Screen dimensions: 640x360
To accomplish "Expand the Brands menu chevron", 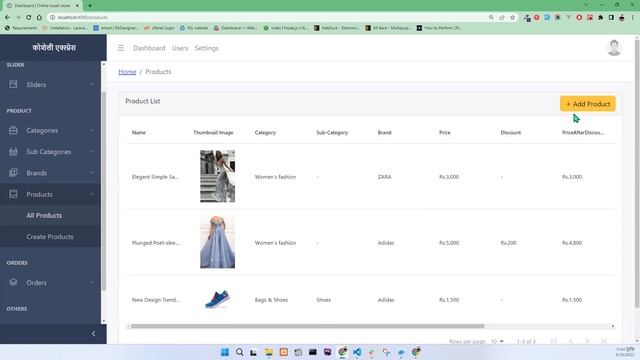I will pos(91,173).
